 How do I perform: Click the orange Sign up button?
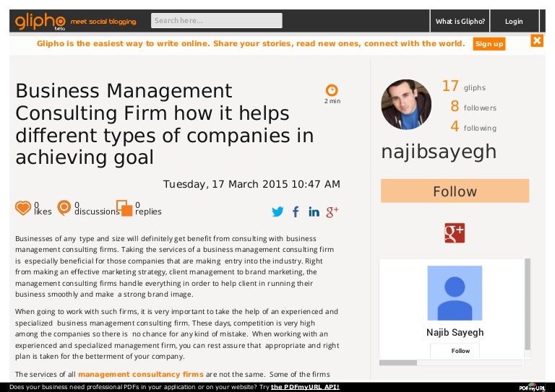tap(489, 44)
